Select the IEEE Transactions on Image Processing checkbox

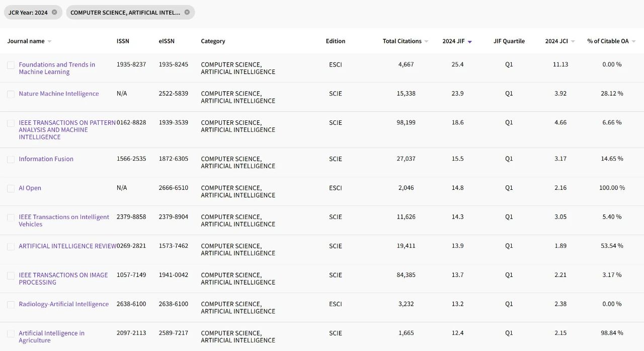pyautogui.click(x=11, y=276)
